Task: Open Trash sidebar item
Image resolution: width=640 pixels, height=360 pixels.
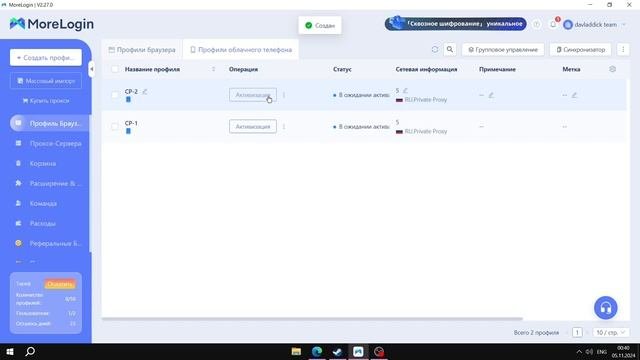Action: (x=42, y=163)
